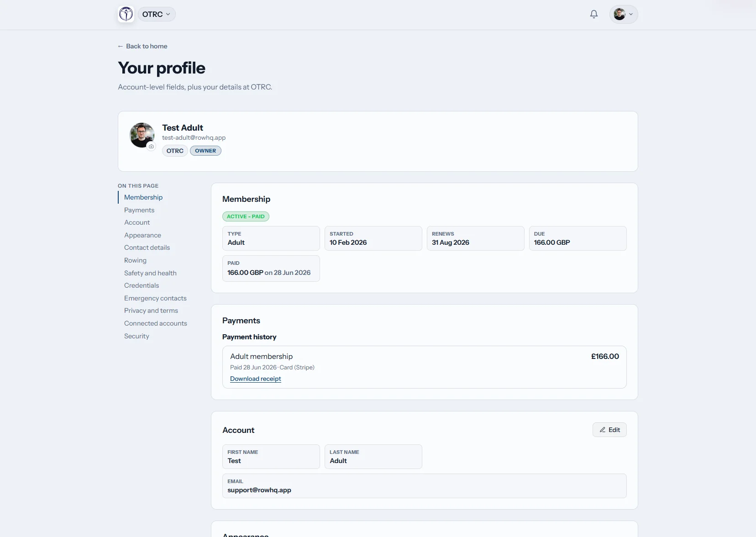756x537 pixels.
Task: Open Safety and health section link
Action: 150,273
